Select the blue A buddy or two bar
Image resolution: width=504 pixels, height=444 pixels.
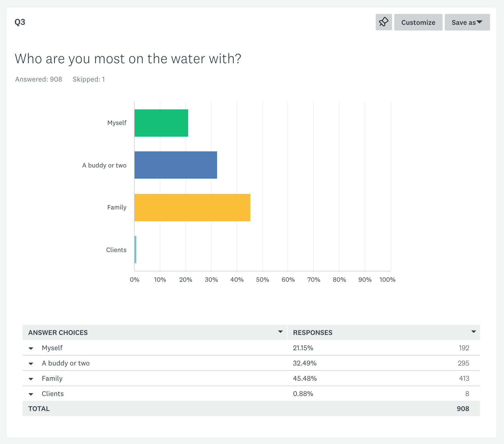176,165
